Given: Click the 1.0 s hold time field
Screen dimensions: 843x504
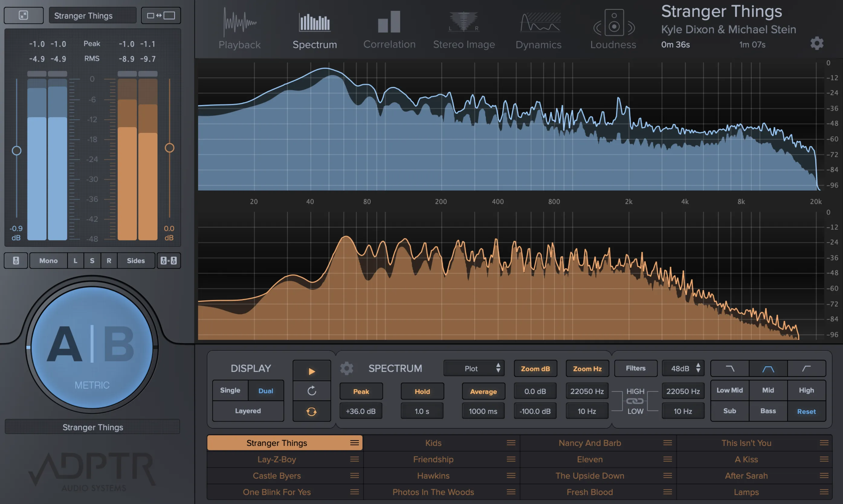Looking at the screenshot, I should tap(422, 411).
